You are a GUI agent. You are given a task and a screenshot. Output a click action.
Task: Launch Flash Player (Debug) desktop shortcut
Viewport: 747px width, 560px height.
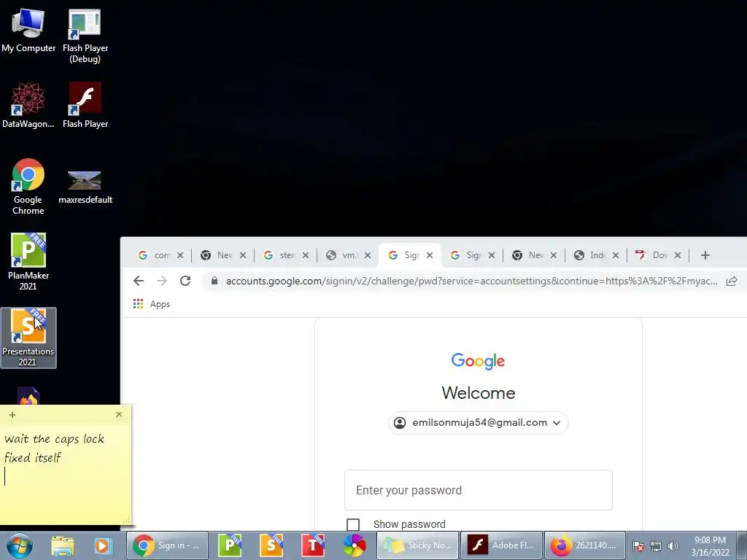85,36
